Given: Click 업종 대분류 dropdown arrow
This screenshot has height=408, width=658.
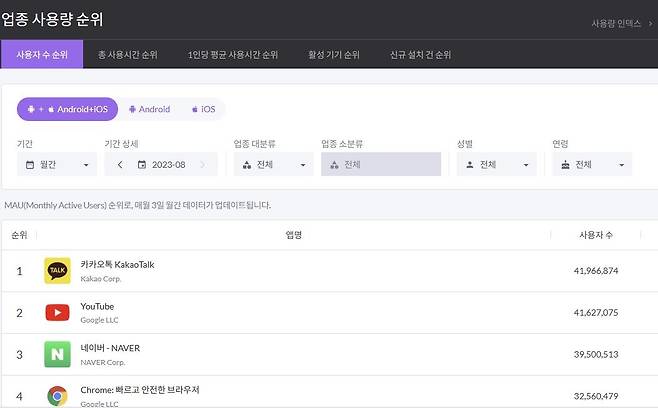Looking at the screenshot, I should (x=303, y=165).
